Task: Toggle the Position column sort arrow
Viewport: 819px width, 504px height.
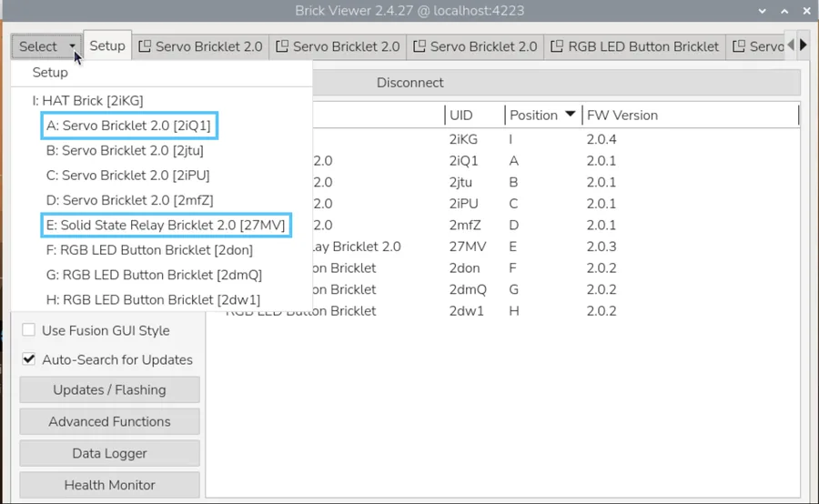Action: coord(571,114)
